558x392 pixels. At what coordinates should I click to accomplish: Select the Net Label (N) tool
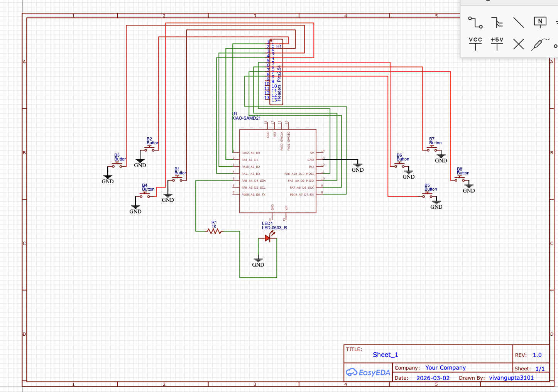point(540,22)
